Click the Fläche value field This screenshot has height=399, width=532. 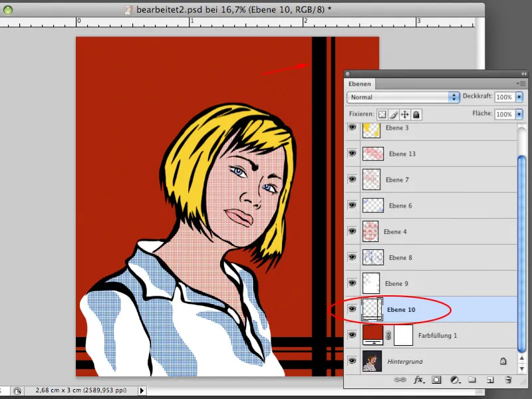coord(505,114)
